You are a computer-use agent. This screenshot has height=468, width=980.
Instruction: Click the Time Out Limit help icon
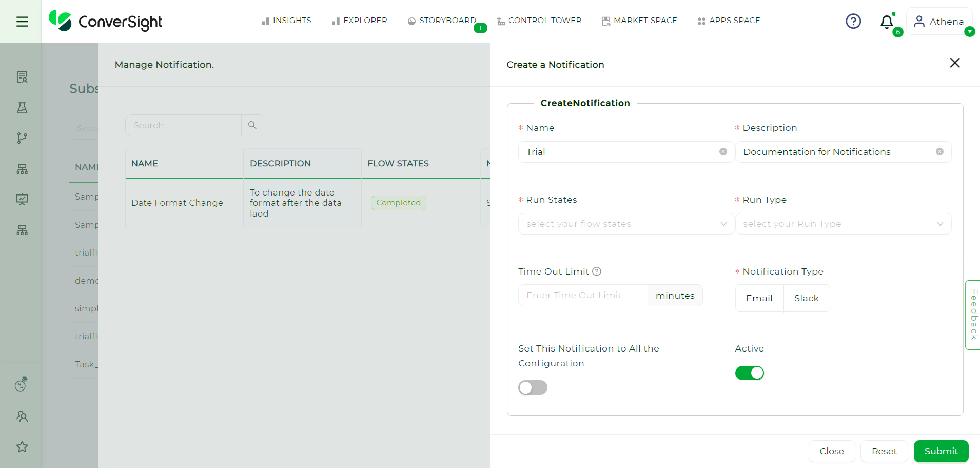[596, 271]
